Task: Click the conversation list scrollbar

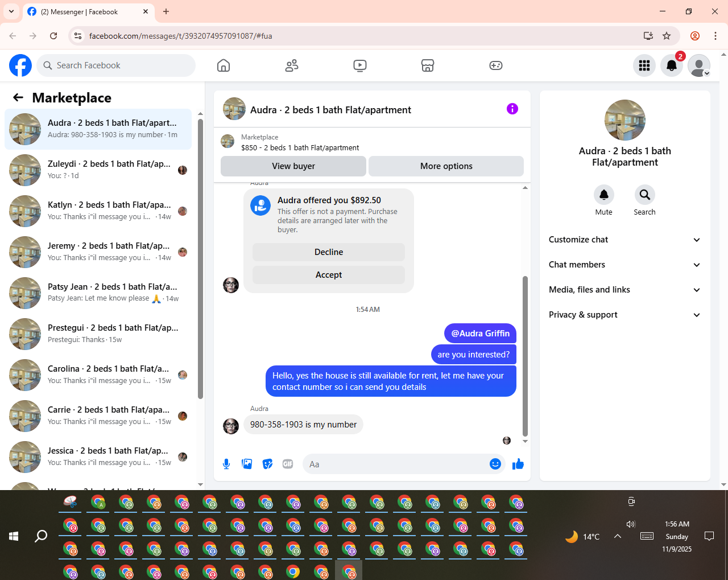Action: click(x=200, y=259)
